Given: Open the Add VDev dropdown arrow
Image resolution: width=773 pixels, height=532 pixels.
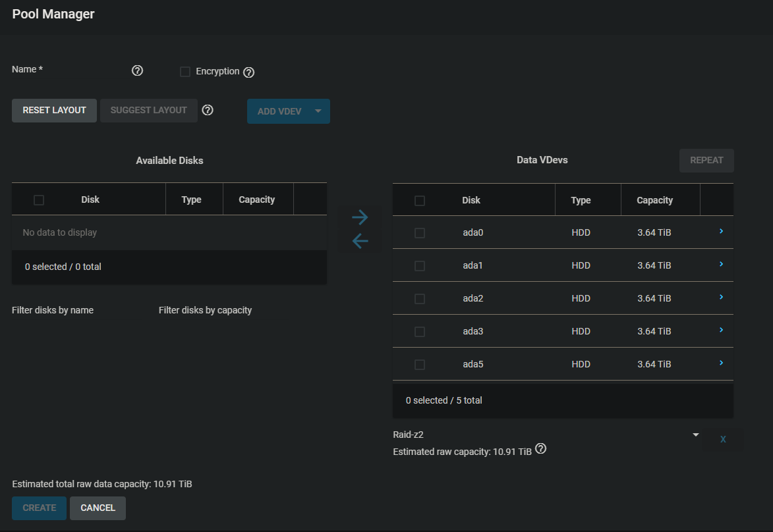Looking at the screenshot, I should (318, 111).
